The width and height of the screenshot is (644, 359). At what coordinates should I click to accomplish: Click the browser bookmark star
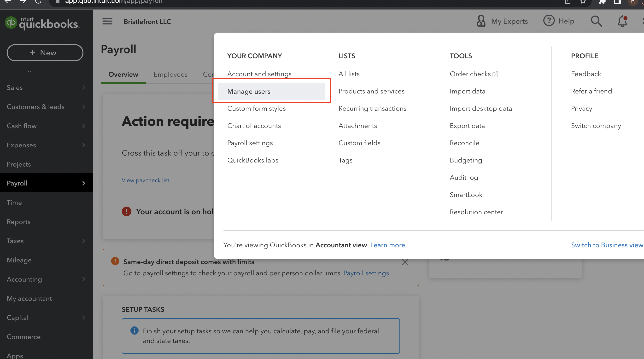click(584, 1)
